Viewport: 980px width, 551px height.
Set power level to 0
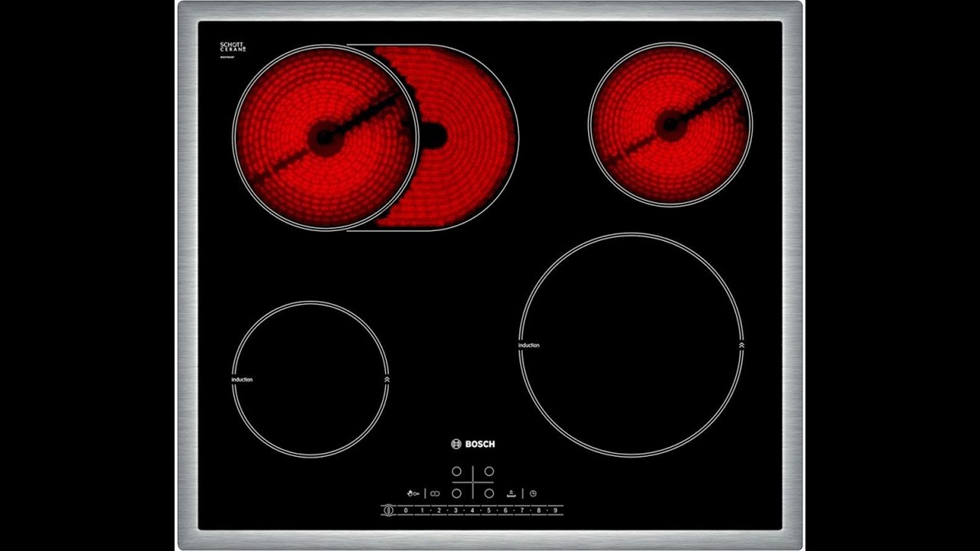pyautogui.click(x=406, y=510)
